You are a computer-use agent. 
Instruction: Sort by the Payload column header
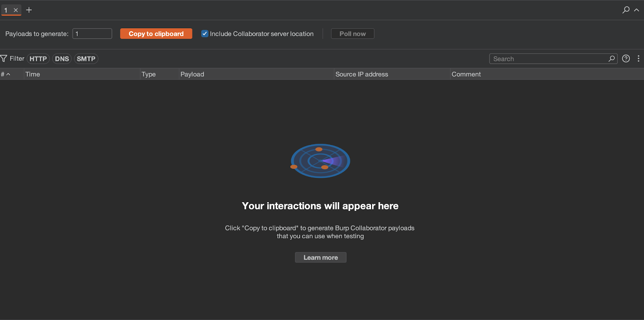(x=256, y=74)
